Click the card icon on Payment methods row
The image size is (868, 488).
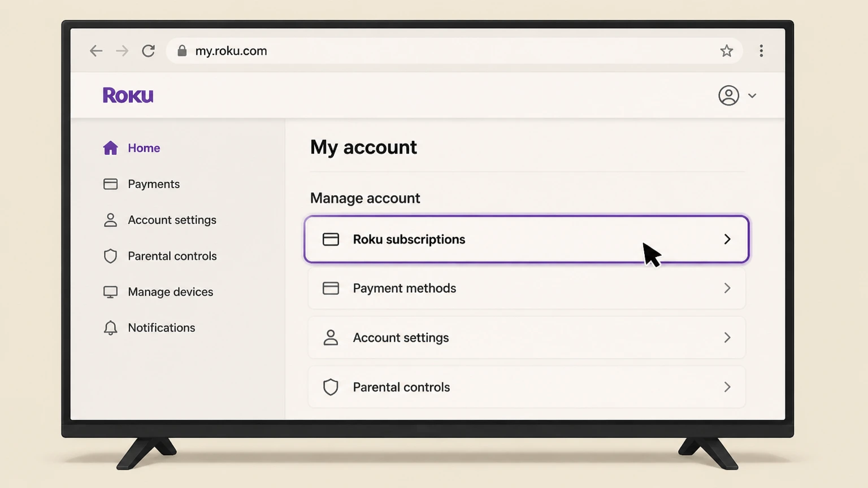(331, 289)
